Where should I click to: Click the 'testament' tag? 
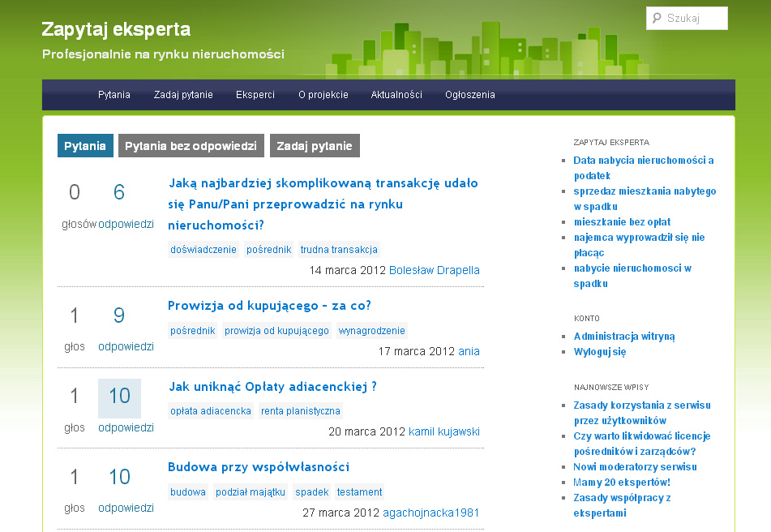point(359,492)
